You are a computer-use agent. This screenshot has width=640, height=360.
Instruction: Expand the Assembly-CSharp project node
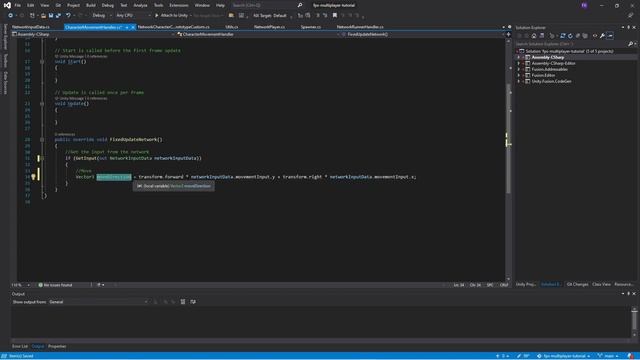point(519,58)
